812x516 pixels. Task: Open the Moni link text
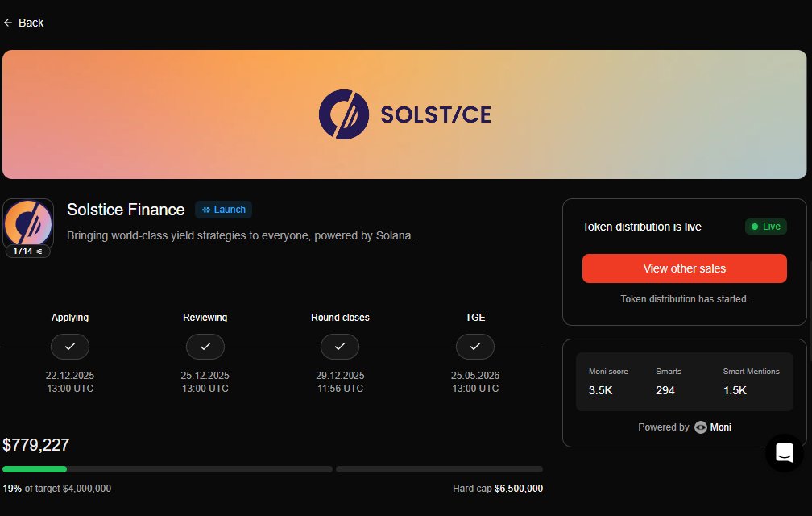tap(720, 427)
